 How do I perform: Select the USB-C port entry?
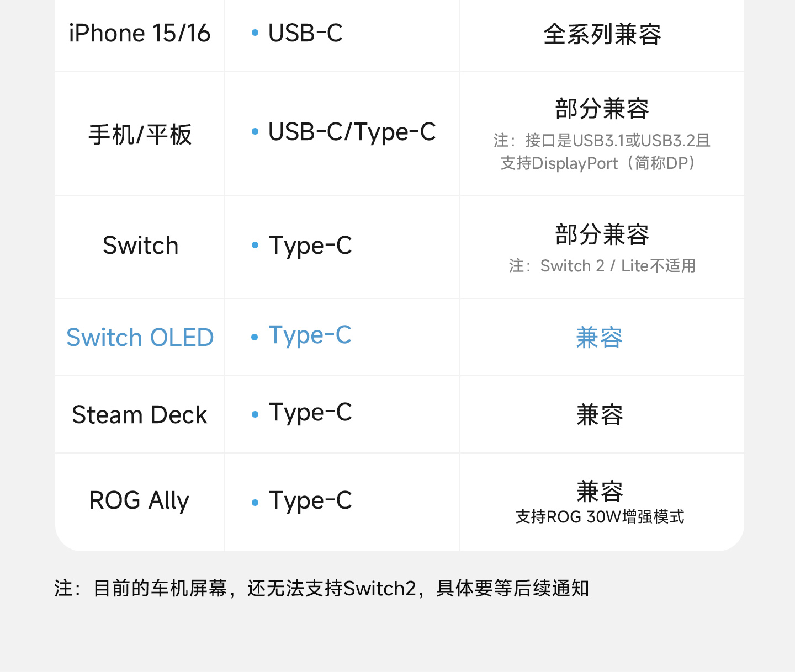pos(305,33)
